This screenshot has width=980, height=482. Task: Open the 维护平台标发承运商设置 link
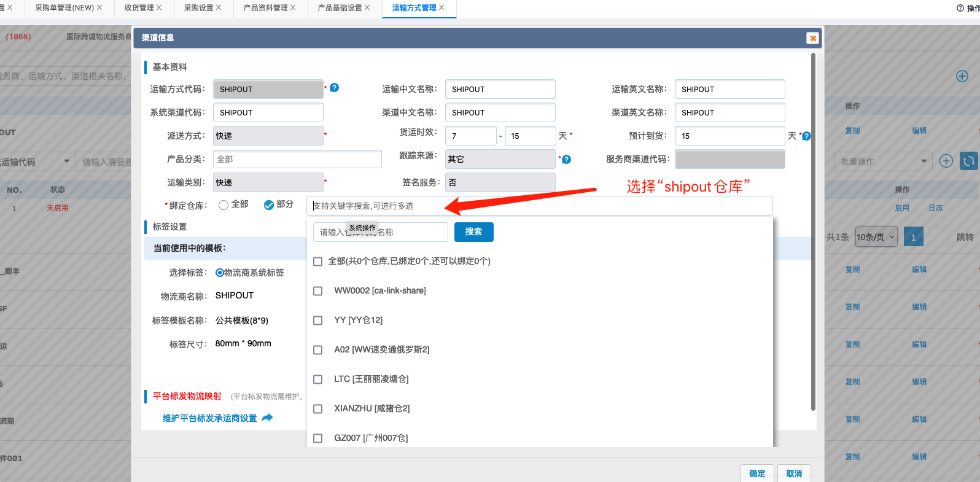[x=210, y=418]
